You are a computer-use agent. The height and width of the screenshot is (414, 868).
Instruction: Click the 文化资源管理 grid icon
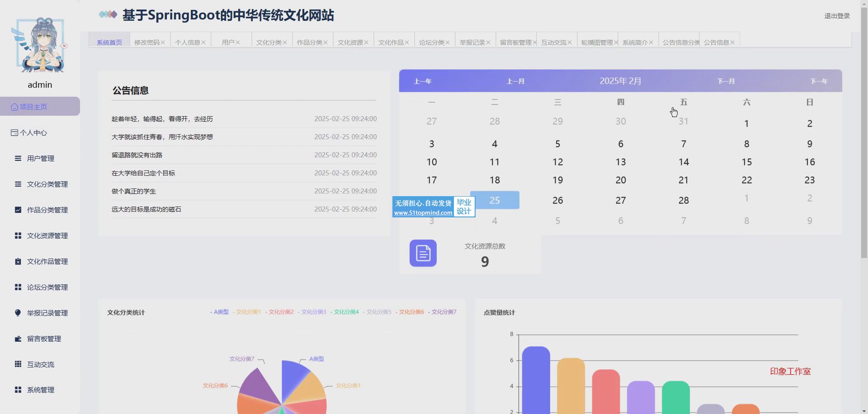click(18, 235)
